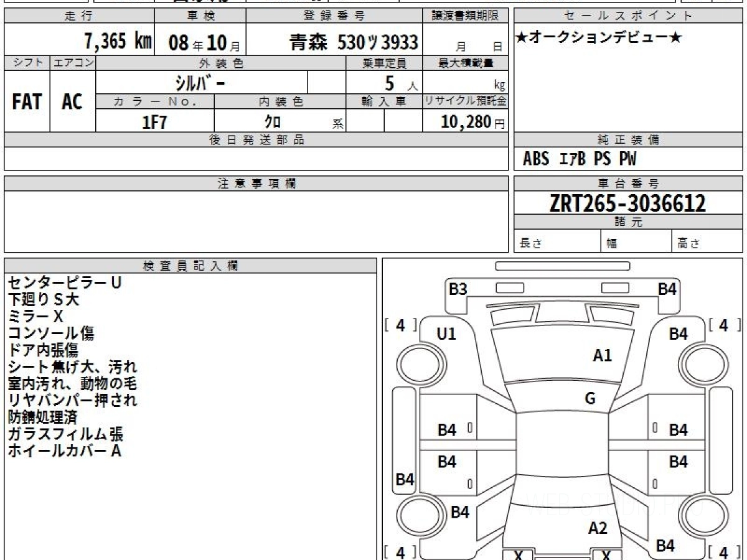The width and height of the screenshot is (747, 560).
Task: Select the ミラーX note
Action: click(x=35, y=316)
